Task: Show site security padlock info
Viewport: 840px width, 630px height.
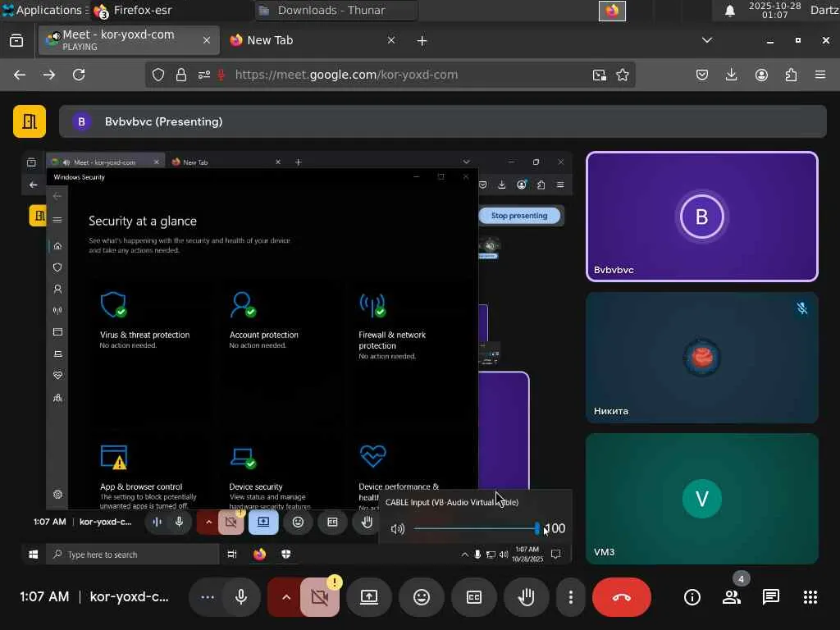Action: (x=181, y=75)
